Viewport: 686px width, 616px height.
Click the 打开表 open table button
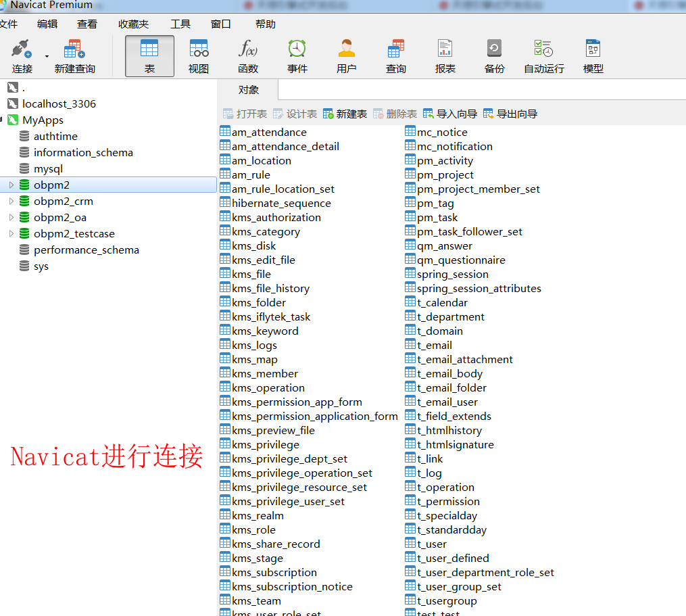245,114
